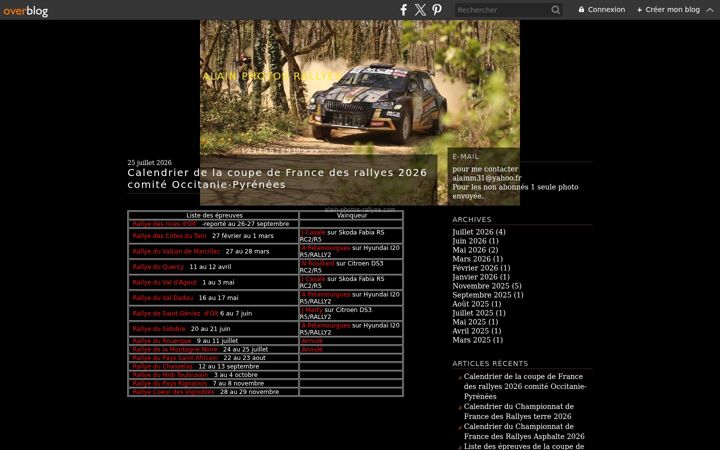Click Rallye du Pays Saint Africain link
Screen dimensions: 720x450
175,358
